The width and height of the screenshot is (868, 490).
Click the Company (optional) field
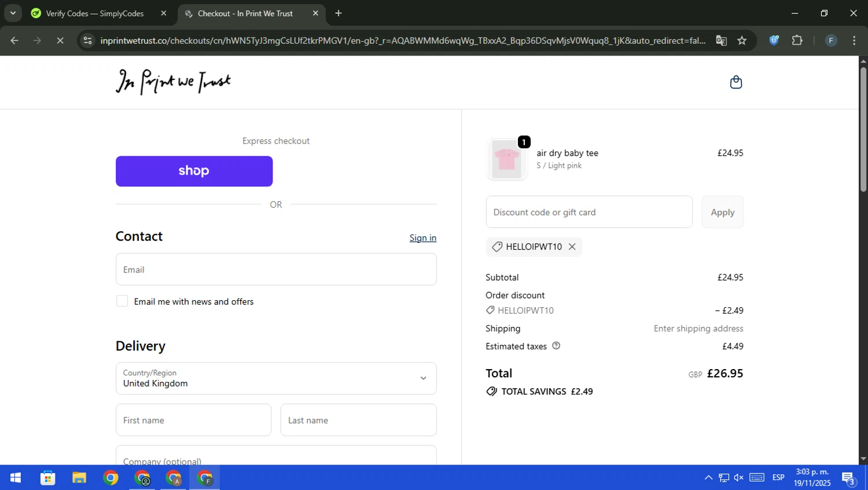[276, 455]
